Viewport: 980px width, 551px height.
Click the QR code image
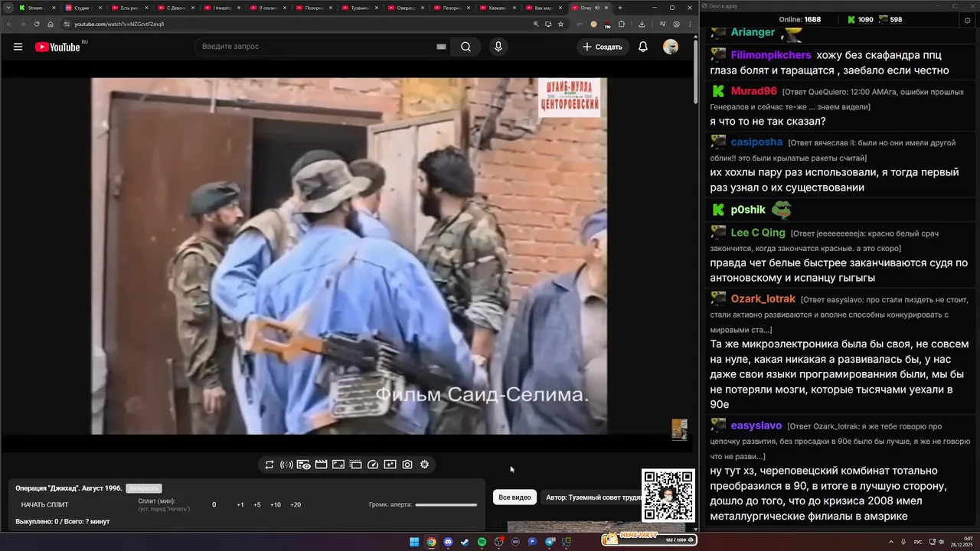click(x=668, y=495)
